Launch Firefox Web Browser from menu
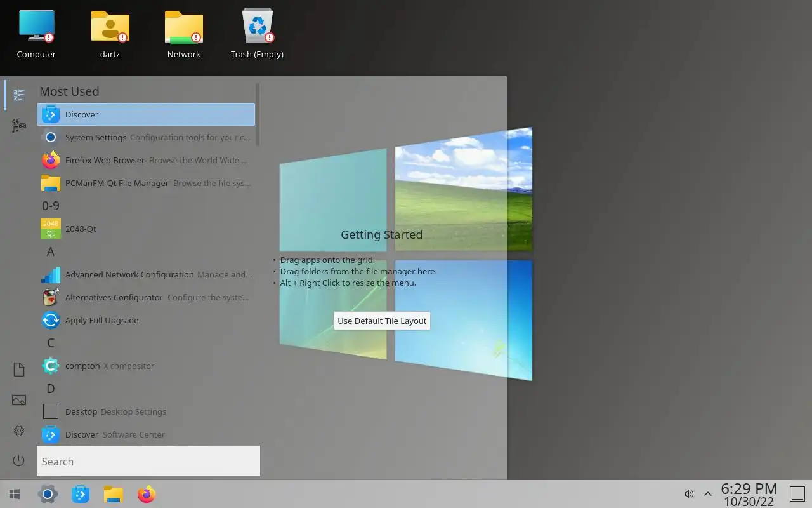Viewport: 812px width, 508px height. point(146,160)
